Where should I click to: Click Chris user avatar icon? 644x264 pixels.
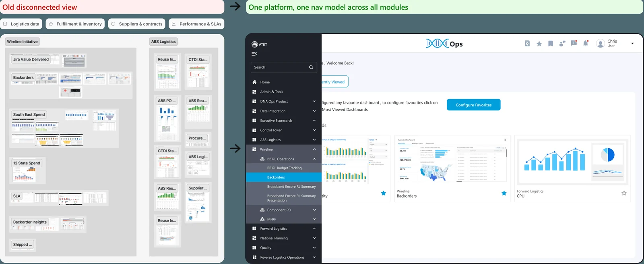601,44
